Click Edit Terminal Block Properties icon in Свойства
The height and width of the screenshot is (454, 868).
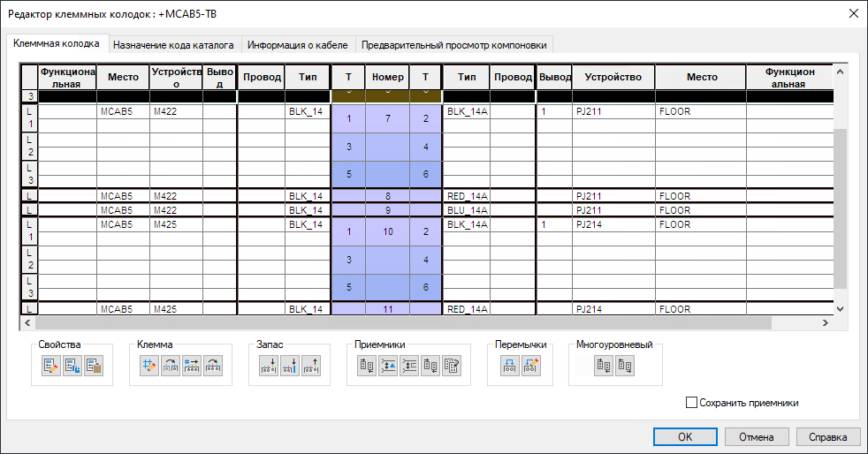(51, 366)
